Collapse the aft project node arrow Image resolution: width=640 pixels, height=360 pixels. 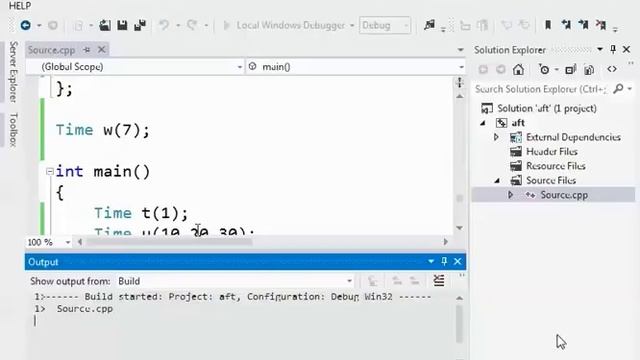[x=483, y=123]
